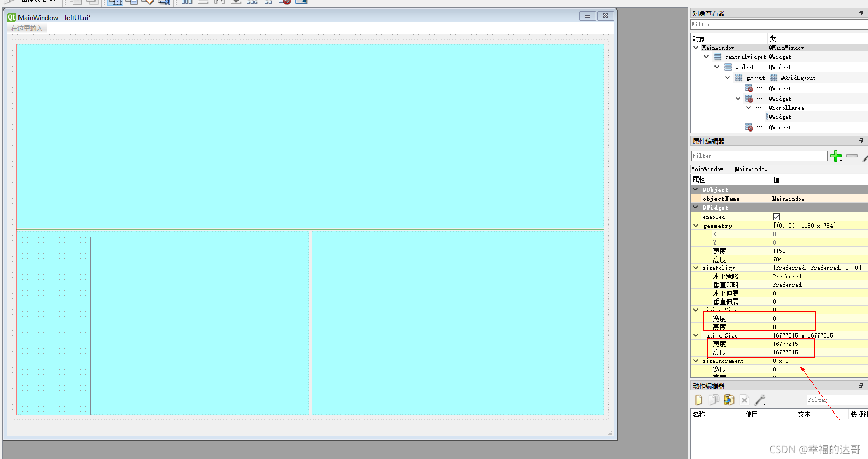Toggle the enabled checkbox

coord(776,217)
